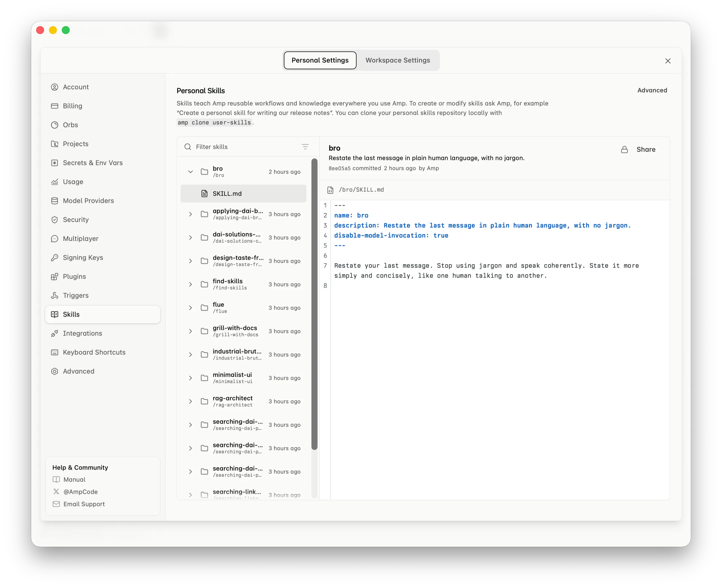Click the rag-architect folder icon
This screenshot has height=588, width=722.
point(204,401)
